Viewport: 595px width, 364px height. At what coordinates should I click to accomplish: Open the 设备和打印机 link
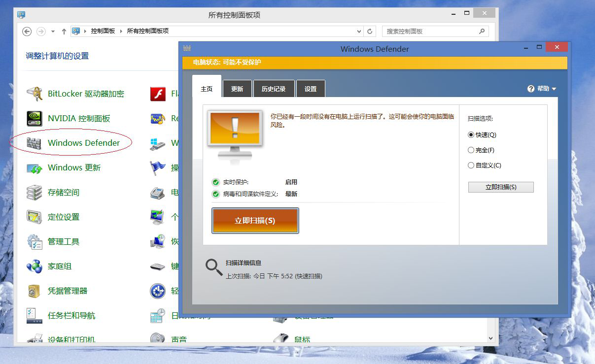pyautogui.click(x=71, y=339)
